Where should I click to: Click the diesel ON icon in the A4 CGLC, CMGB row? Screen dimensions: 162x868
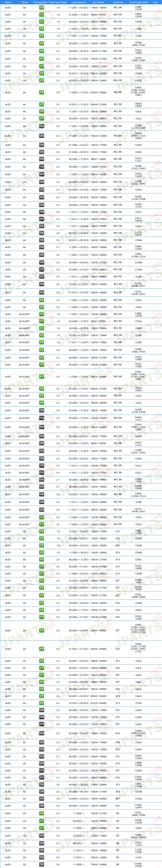point(41,219)
